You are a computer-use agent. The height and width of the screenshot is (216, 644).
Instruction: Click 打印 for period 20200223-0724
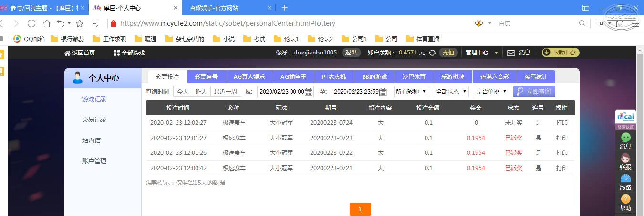tap(562, 123)
